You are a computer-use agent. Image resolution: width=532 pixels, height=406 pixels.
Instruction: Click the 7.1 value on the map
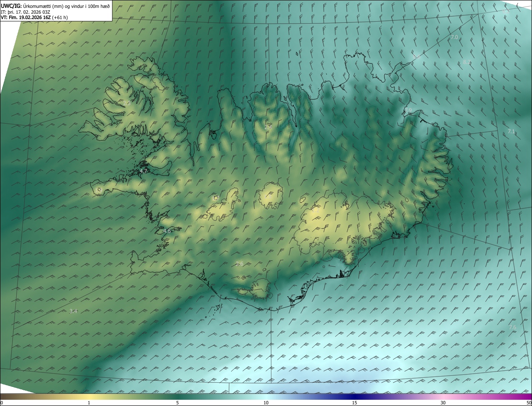coord(511,132)
